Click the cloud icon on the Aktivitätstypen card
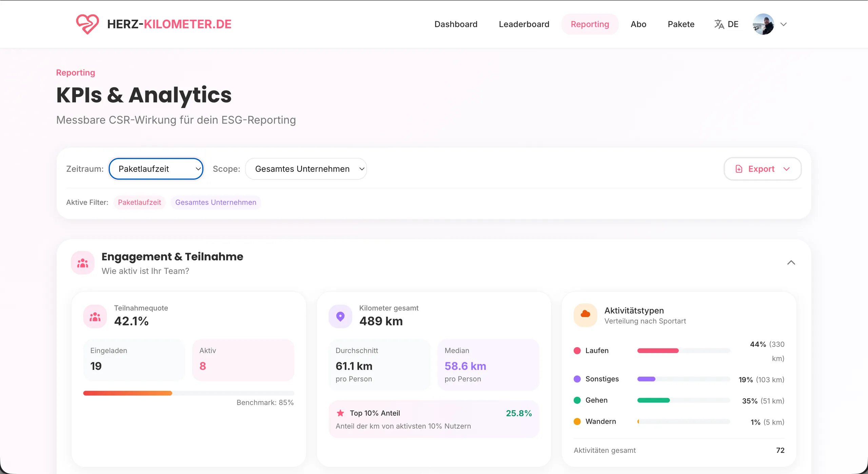Screen dimensions: 868x474 [x=586, y=315]
